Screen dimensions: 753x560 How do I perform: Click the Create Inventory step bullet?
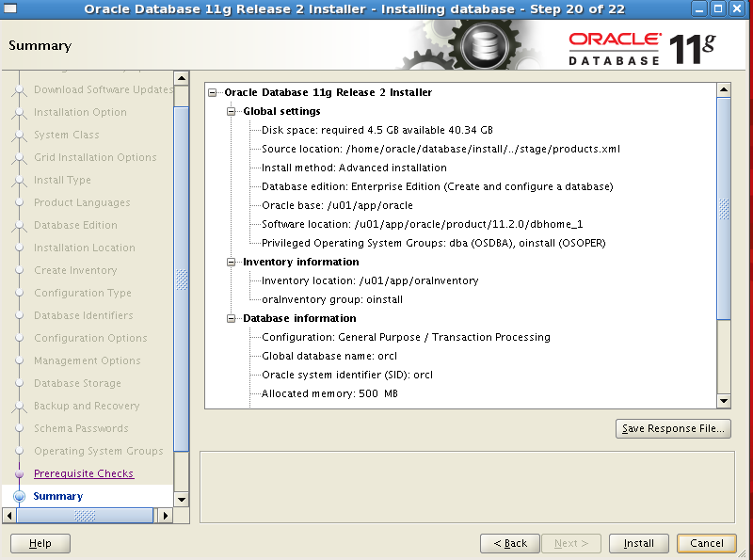click(19, 270)
